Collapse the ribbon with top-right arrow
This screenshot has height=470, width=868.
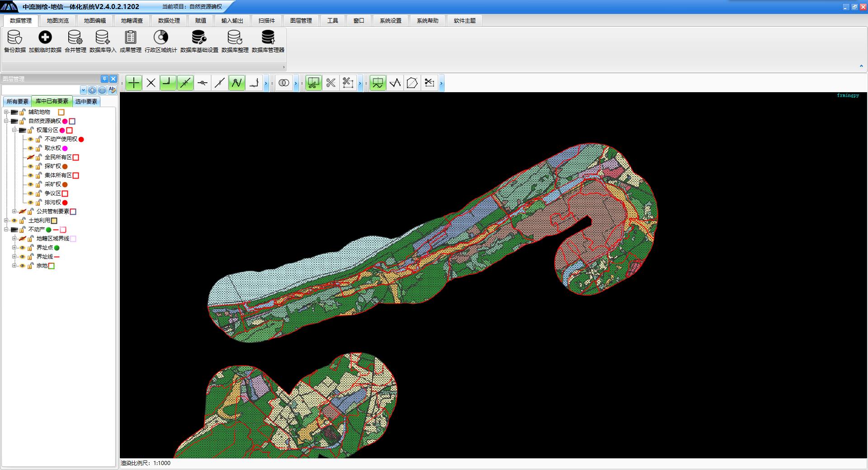tap(861, 66)
